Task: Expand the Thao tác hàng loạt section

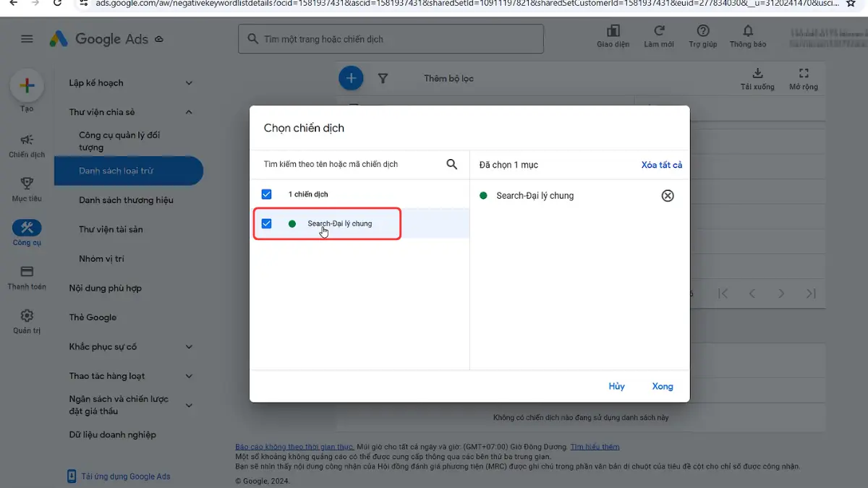Action: (x=189, y=376)
